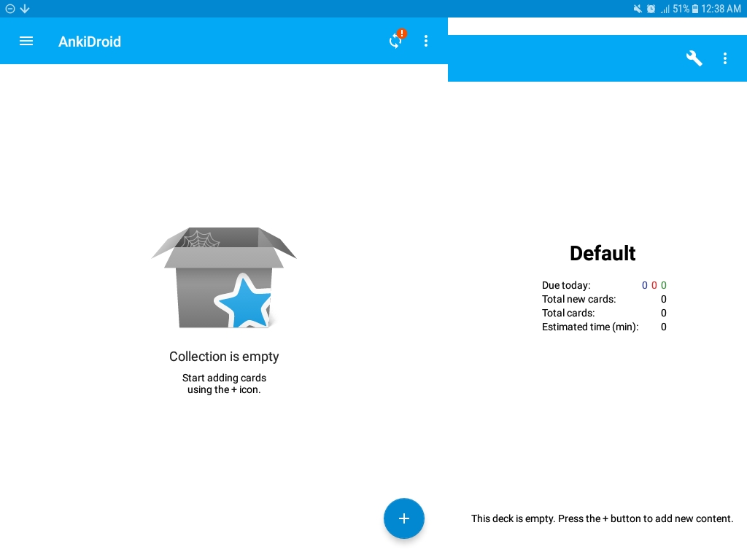Open overflow menu beside the wrench

[x=724, y=58]
